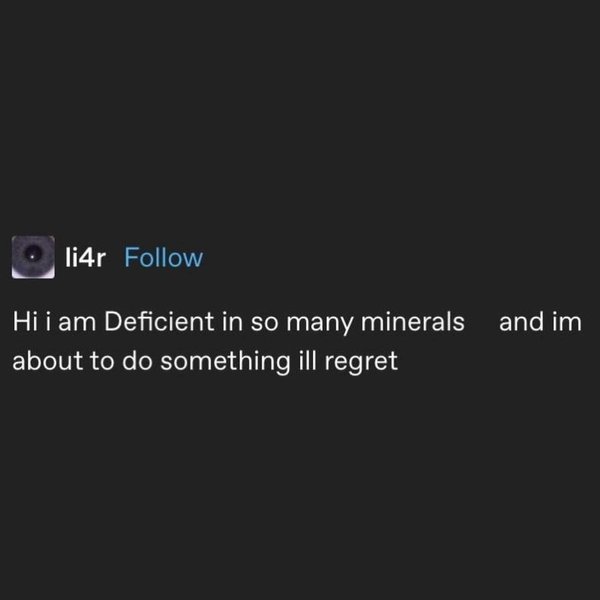Click the word "so" in the post

[x=283, y=325]
